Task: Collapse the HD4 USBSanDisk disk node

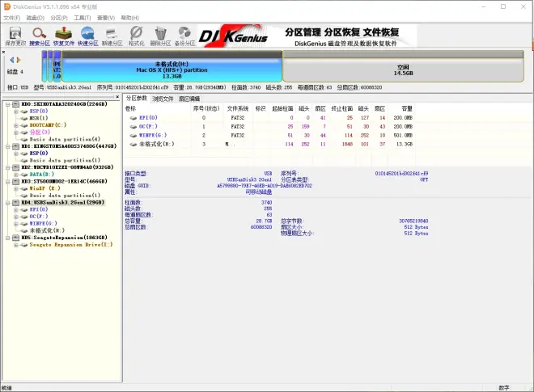Action: point(7,202)
